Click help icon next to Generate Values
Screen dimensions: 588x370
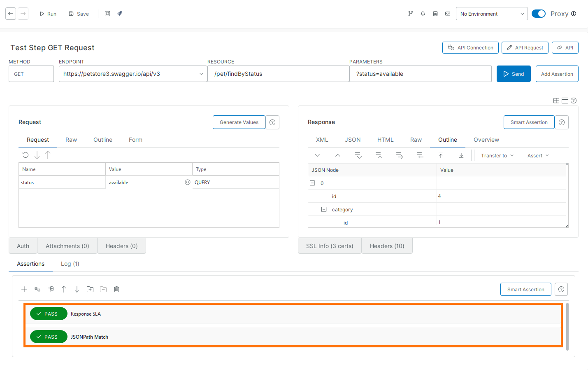pyautogui.click(x=272, y=122)
